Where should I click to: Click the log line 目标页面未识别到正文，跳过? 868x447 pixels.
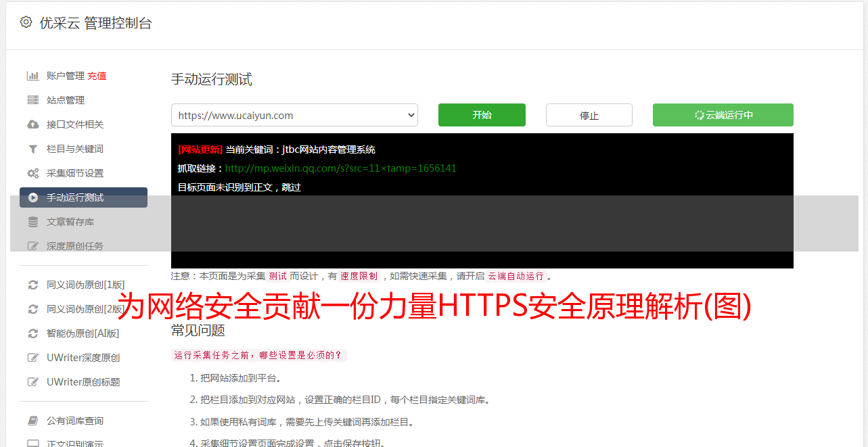[239, 187]
